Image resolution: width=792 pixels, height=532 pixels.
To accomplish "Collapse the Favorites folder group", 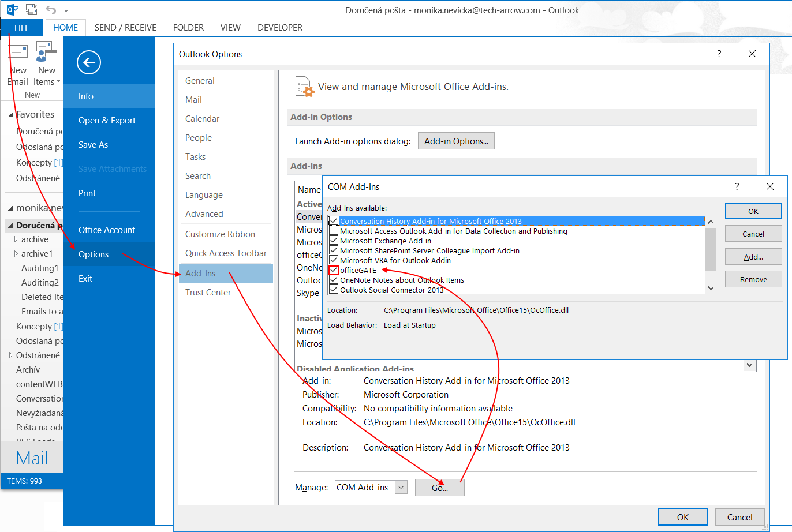I will (x=10, y=115).
